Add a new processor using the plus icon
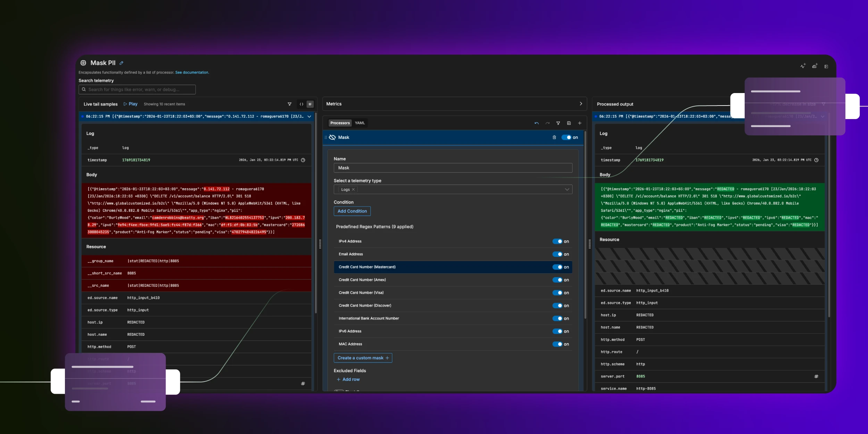This screenshot has height=434, width=868. (x=579, y=123)
